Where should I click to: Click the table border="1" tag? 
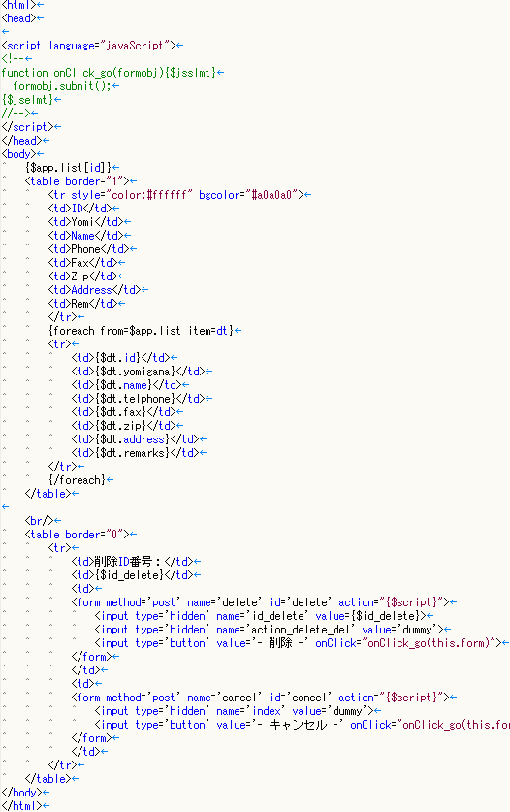[x=78, y=181]
